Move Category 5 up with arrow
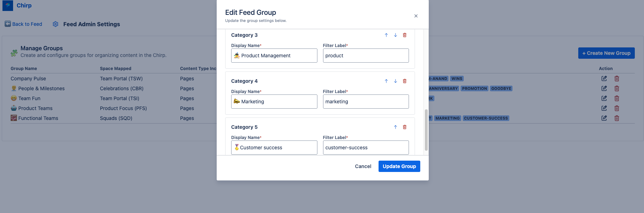644x213 pixels. 396,127
